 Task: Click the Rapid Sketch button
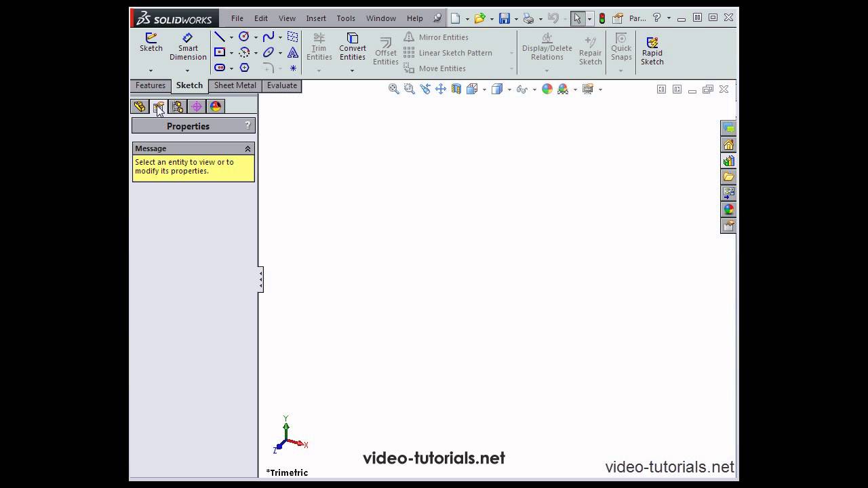coord(652,51)
